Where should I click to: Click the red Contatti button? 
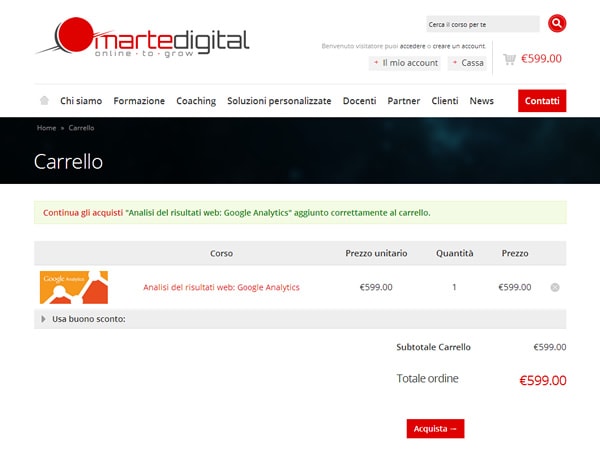[542, 101]
